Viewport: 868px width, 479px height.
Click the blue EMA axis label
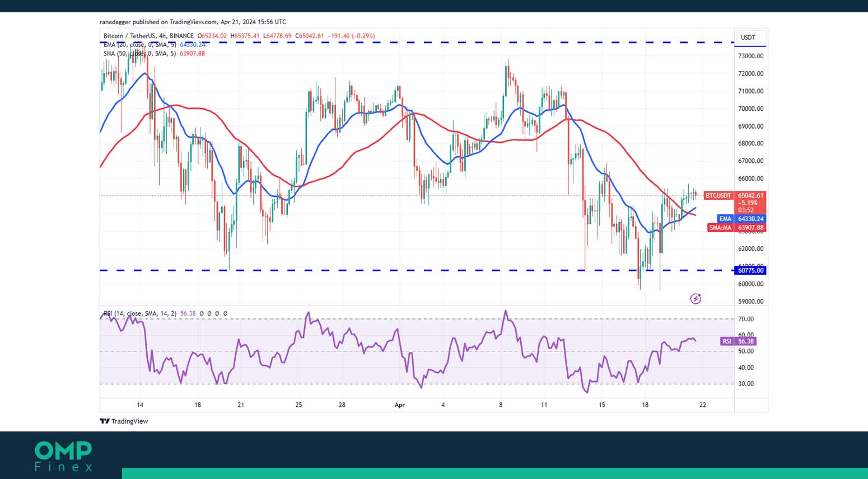[x=725, y=219]
